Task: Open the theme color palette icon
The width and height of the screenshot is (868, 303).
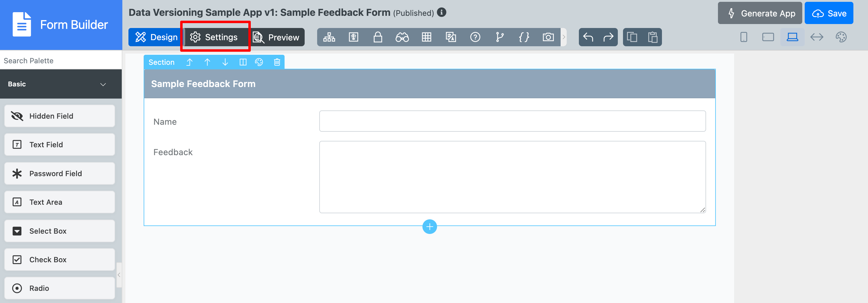Action: 841,37
